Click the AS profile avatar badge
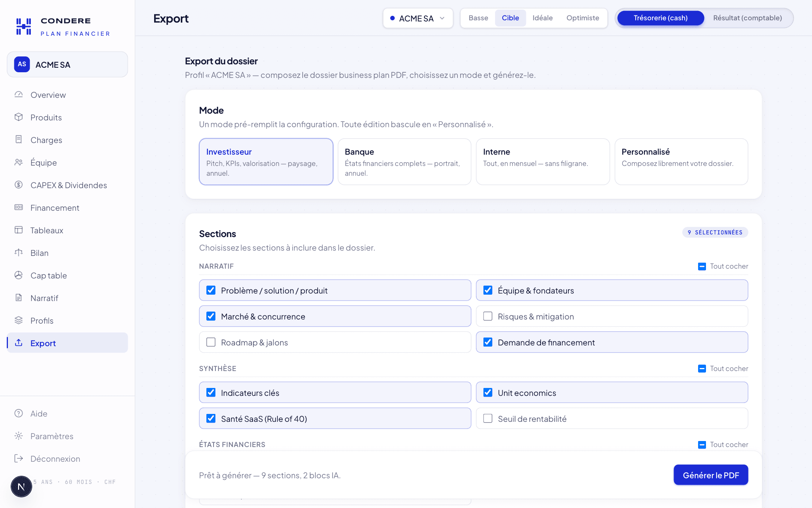The image size is (812, 508). pyautogui.click(x=22, y=64)
